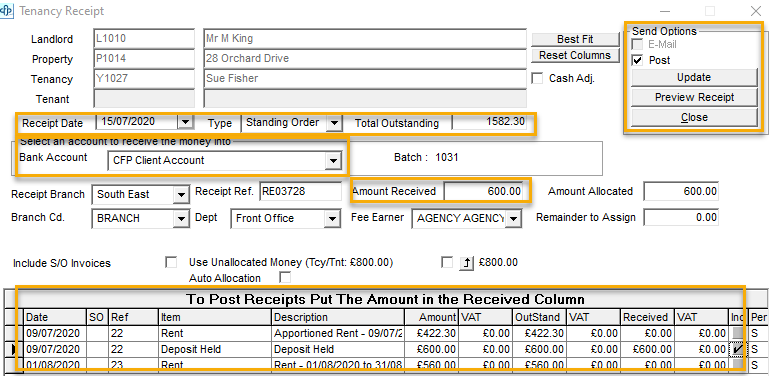This screenshot has width=772, height=376.
Task: Open the Fee Earner dropdown
Action: coord(514,219)
